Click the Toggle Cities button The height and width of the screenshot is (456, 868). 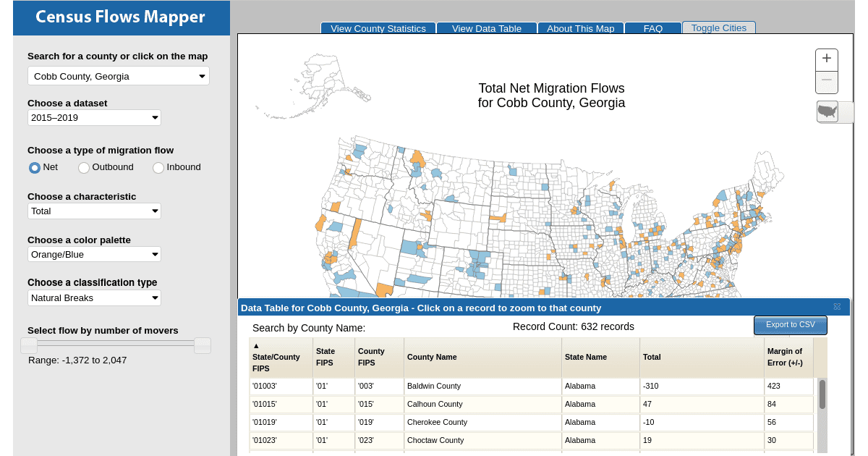point(719,28)
